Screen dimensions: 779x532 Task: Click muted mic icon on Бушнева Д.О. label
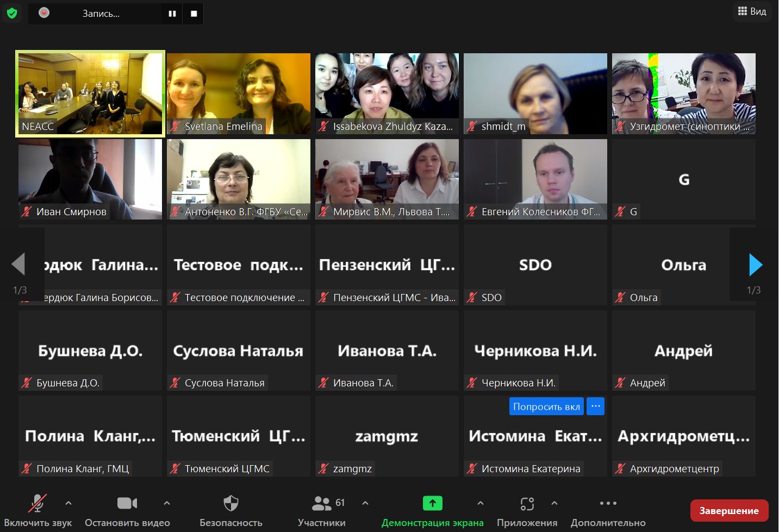point(27,383)
